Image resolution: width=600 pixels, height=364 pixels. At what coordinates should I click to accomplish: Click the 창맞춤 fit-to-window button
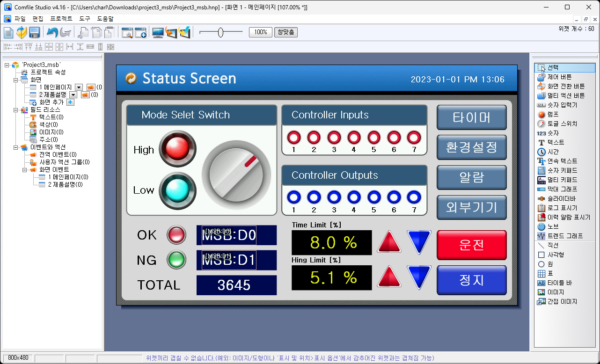(285, 32)
